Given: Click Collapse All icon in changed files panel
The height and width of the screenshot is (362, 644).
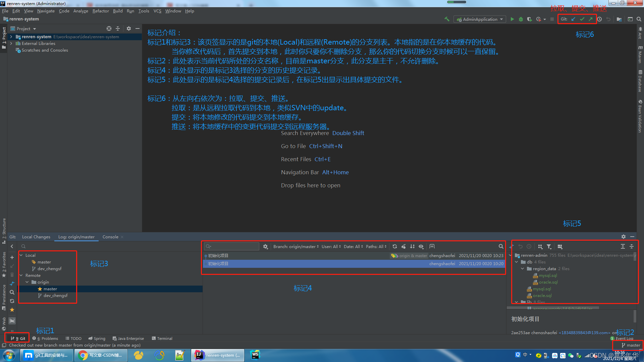Looking at the screenshot, I should tap(632, 246).
